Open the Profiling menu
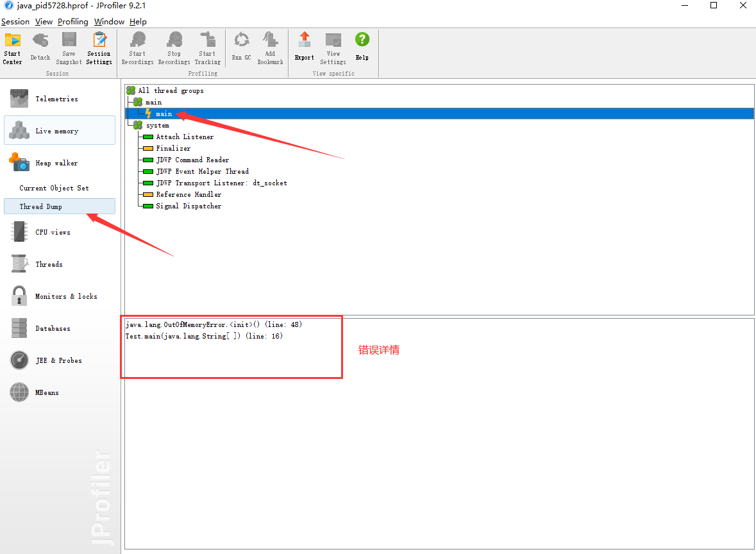 (x=73, y=22)
